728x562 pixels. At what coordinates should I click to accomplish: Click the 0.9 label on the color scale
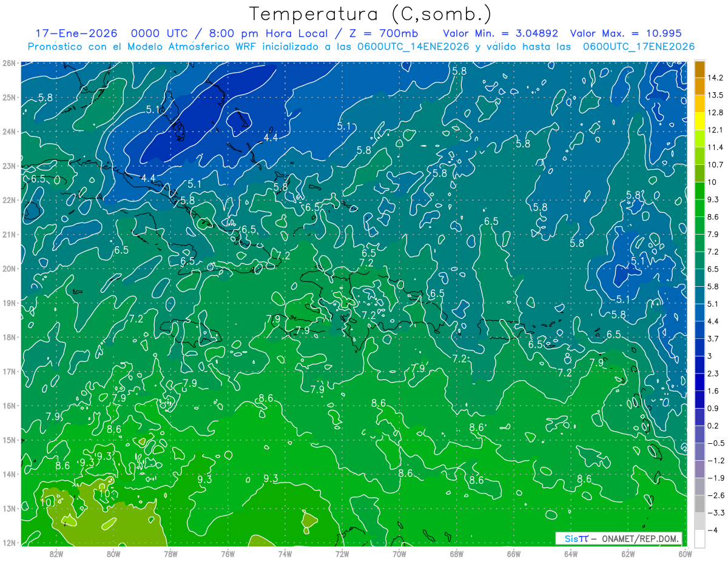tap(713, 408)
